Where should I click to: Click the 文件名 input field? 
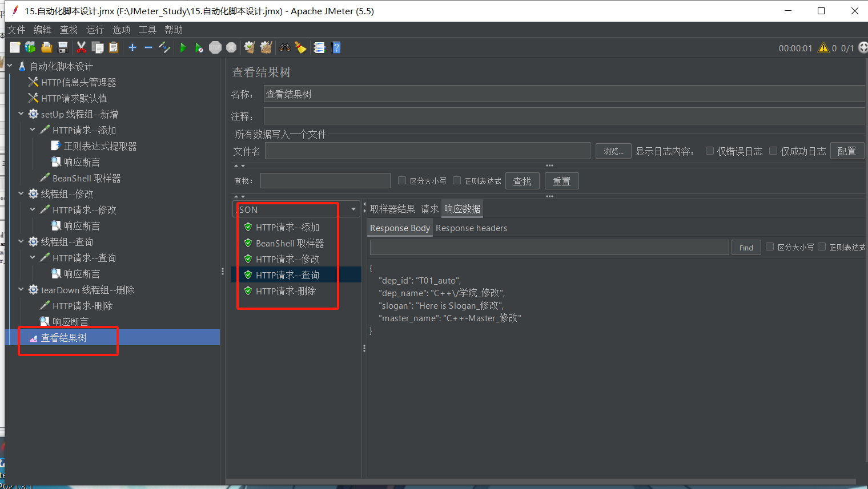[x=427, y=151]
